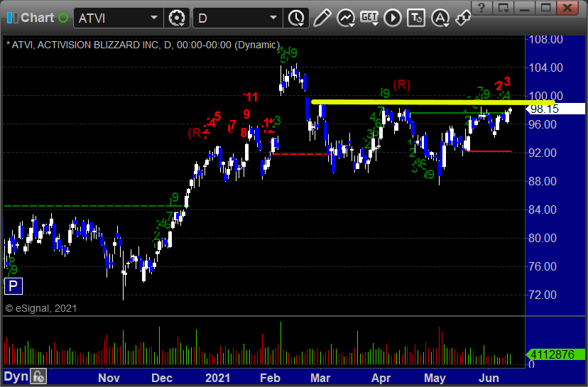The height and width of the screenshot is (387, 588).
Task: Click the Dyn scaling label
Action: pos(16,376)
